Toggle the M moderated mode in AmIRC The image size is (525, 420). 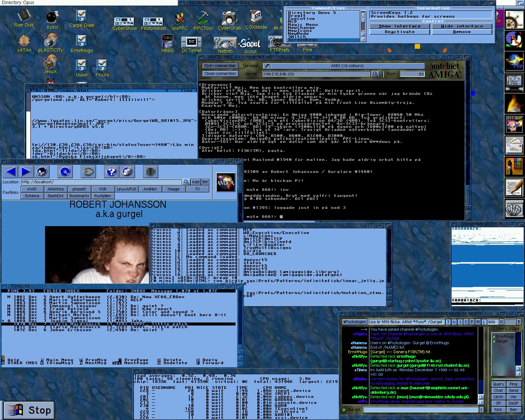[x=478, y=322]
